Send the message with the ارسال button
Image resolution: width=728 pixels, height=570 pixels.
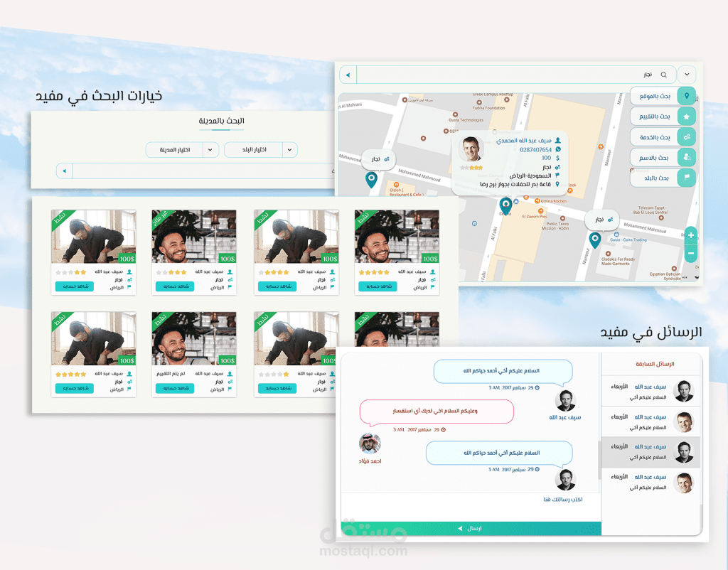pos(471,528)
